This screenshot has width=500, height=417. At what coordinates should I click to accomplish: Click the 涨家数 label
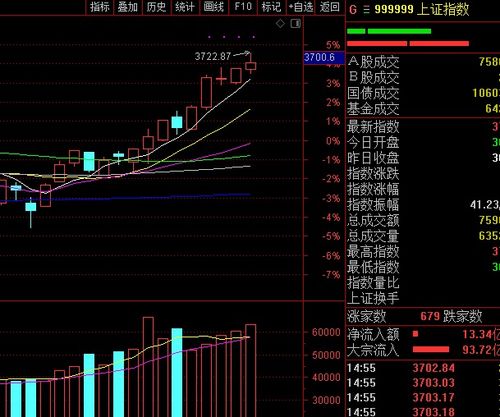tap(367, 316)
